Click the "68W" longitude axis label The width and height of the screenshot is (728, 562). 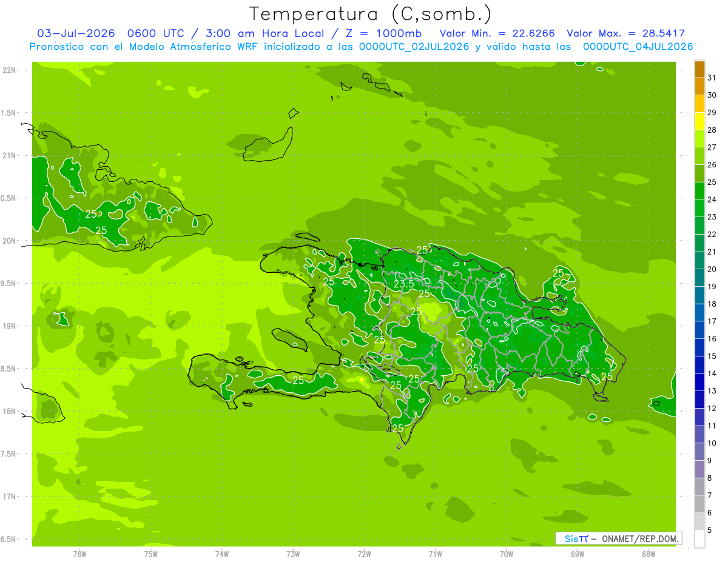click(x=649, y=554)
